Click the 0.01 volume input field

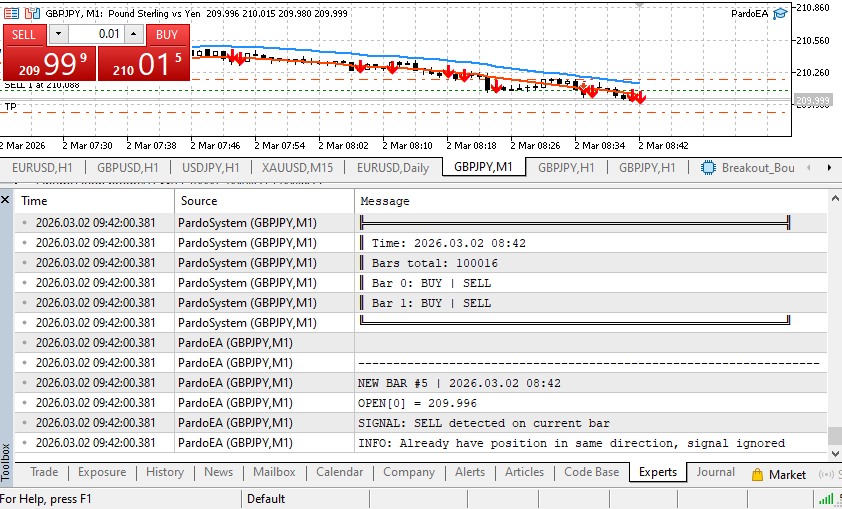96,34
